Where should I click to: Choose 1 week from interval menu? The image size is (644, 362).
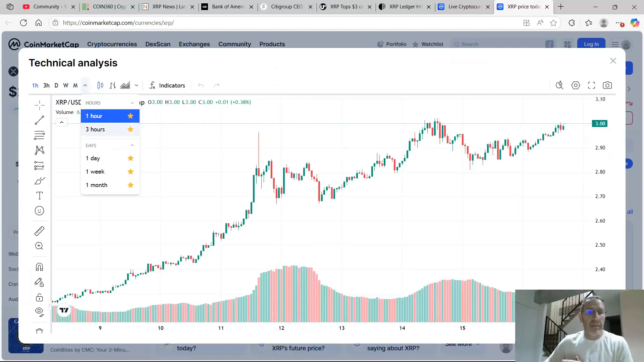coord(110,172)
